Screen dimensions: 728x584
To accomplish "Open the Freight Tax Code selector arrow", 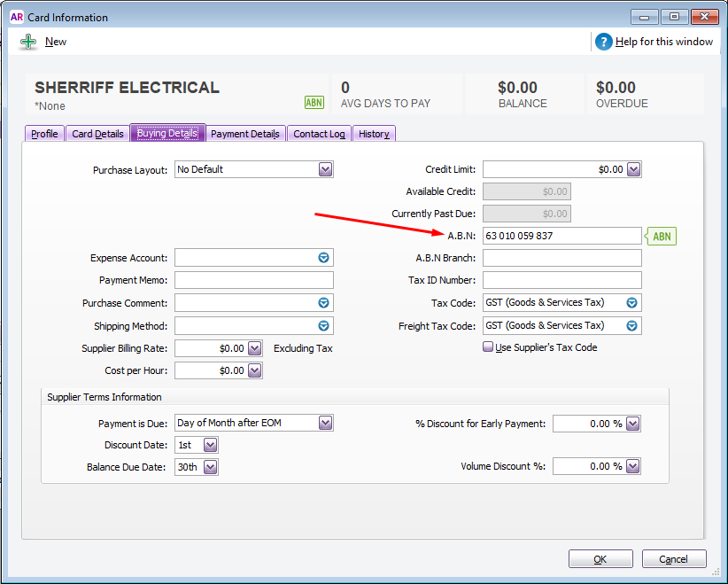I will coord(631,326).
